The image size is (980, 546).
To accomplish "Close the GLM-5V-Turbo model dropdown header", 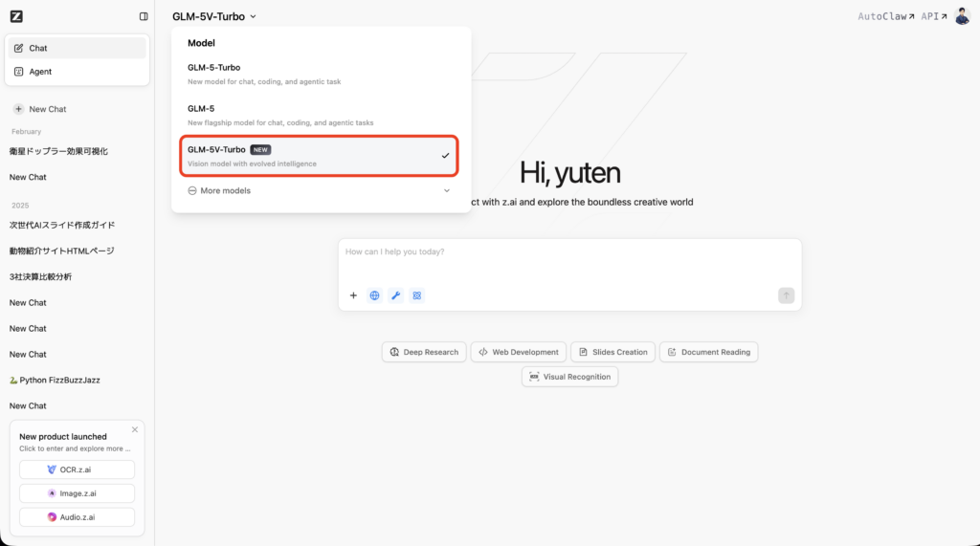I will click(x=214, y=16).
